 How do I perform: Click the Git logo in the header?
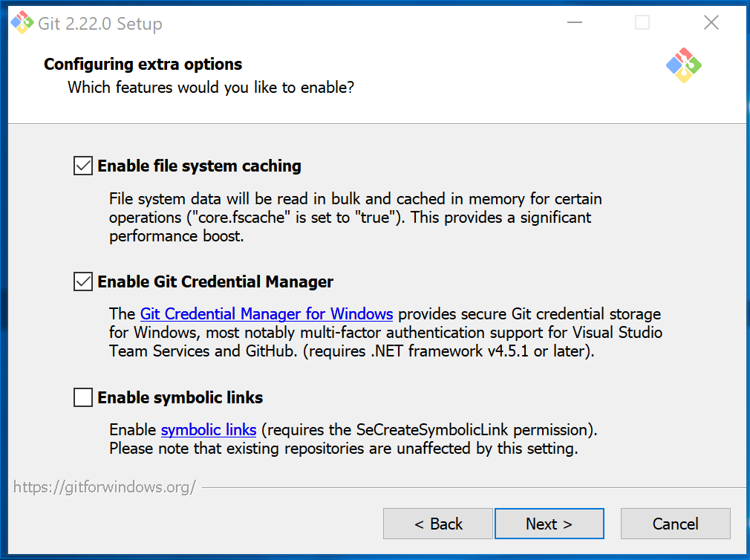tap(684, 65)
